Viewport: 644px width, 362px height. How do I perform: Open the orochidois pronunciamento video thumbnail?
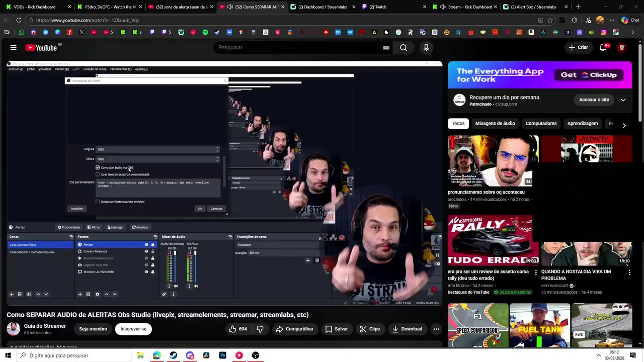point(490,161)
